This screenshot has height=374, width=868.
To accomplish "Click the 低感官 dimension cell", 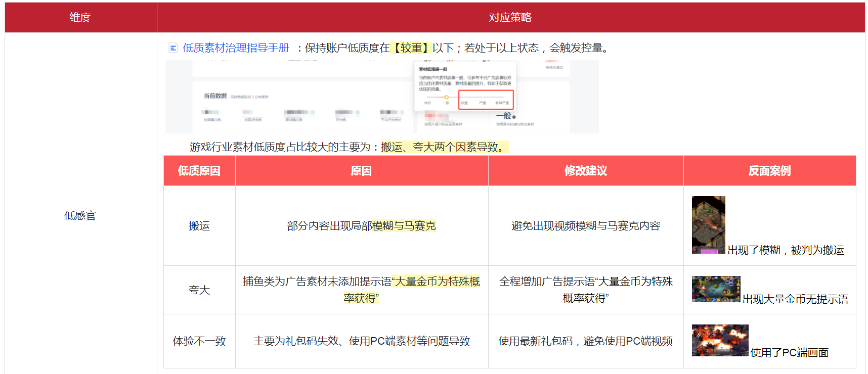I will click(80, 215).
